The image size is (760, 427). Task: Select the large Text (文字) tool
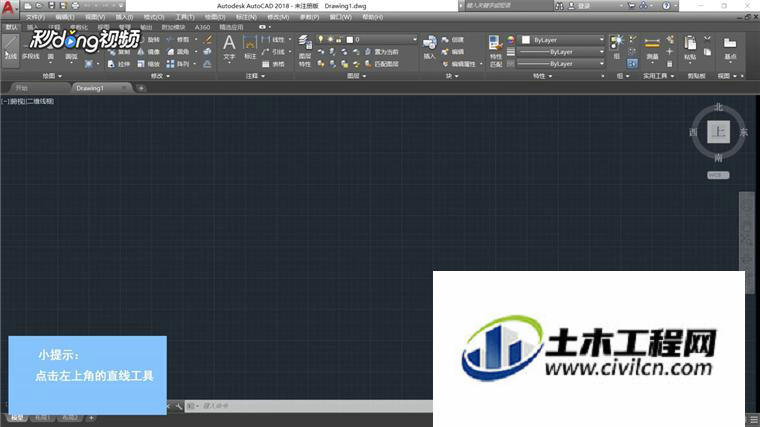click(x=229, y=47)
